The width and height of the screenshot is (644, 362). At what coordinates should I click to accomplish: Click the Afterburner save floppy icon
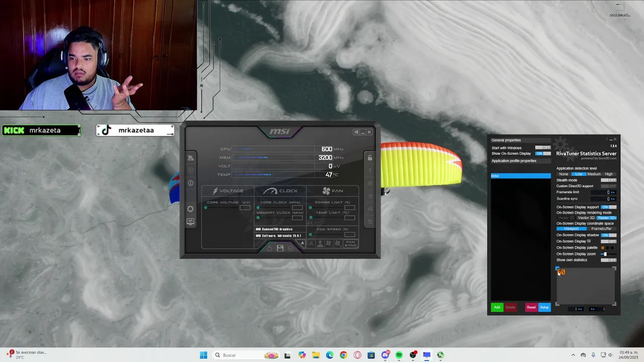(280, 248)
